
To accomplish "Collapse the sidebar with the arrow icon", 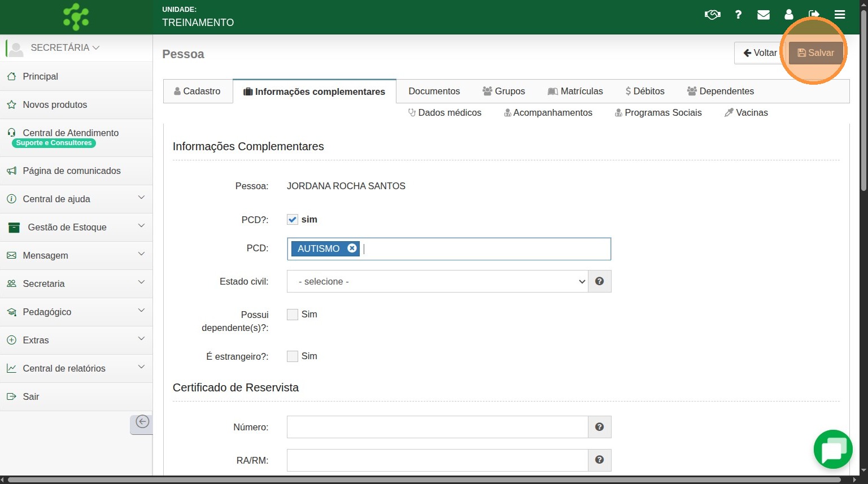I will pos(142,422).
